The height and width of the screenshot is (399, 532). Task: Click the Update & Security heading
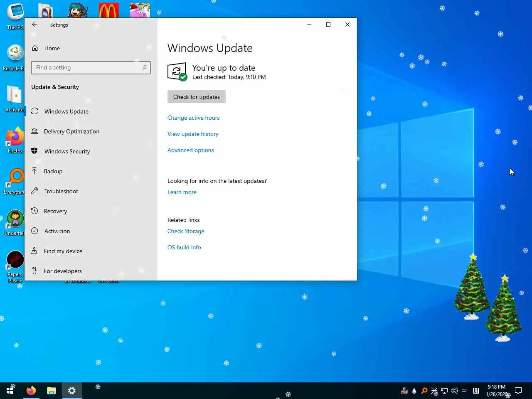pos(55,87)
